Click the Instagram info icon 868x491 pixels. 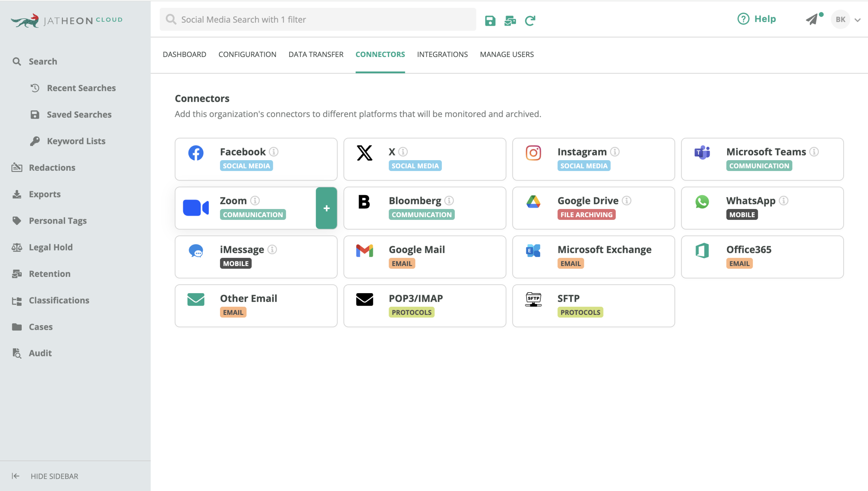[615, 152]
